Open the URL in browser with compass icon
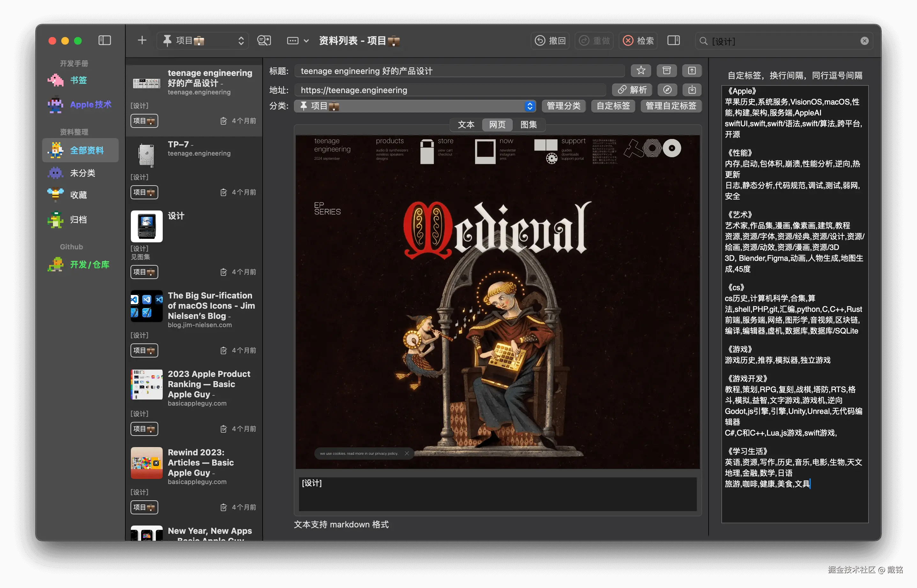Screen dimensions: 917x588 (x=667, y=90)
